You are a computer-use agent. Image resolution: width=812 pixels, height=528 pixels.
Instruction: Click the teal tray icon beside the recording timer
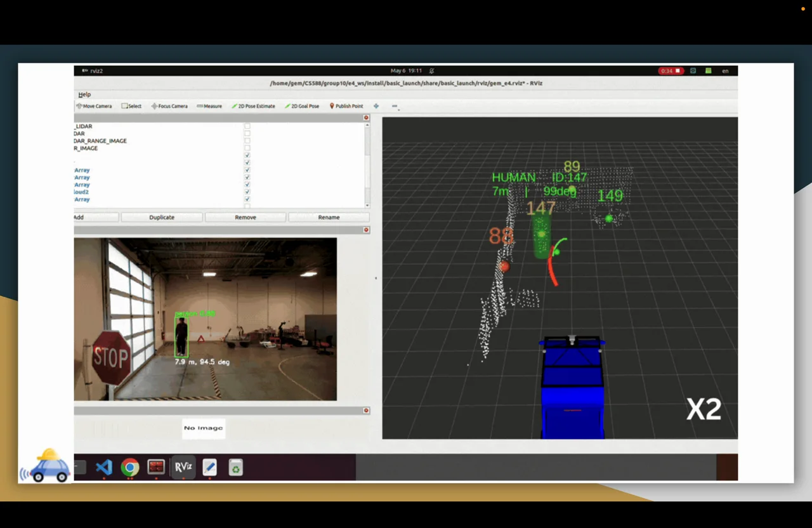(x=693, y=70)
